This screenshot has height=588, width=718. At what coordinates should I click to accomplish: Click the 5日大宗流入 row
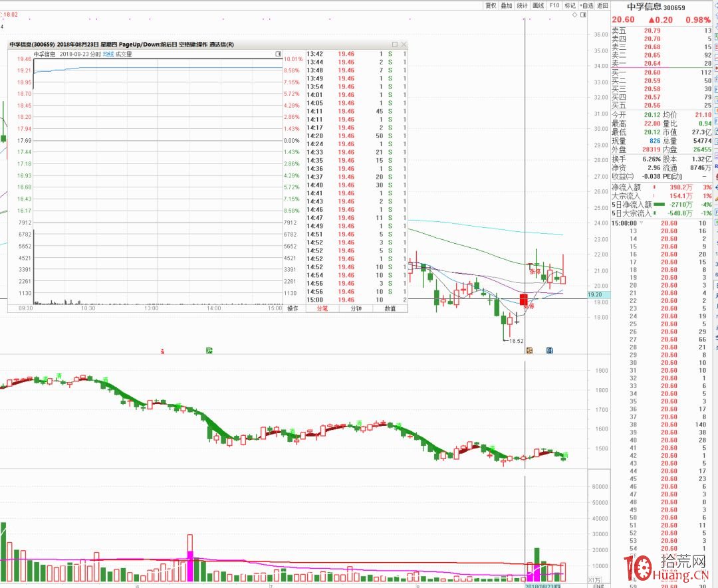[661, 213]
